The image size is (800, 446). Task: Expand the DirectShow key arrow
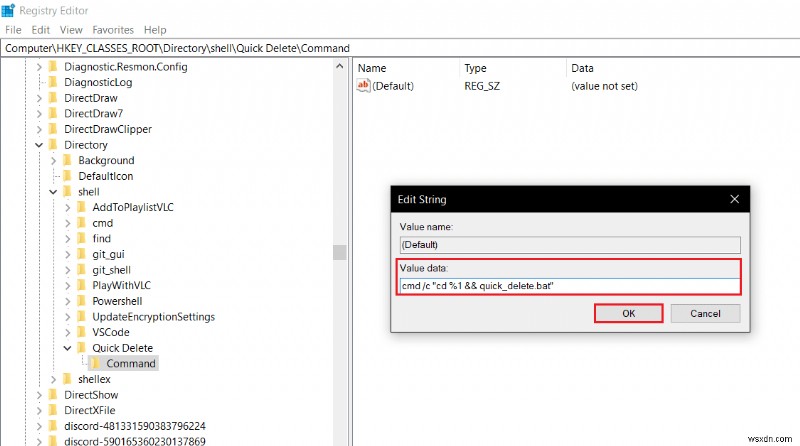click(39, 395)
